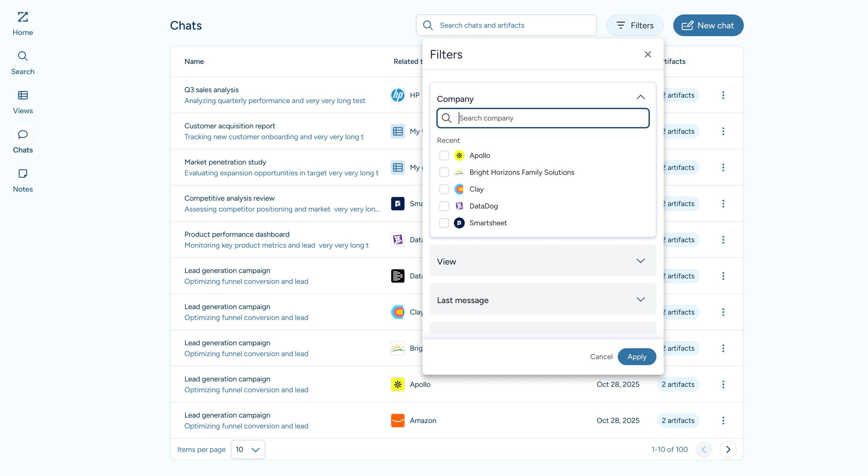Click the Apollo logo in the chat table row
This screenshot has height=476, width=868.
pos(397,384)
